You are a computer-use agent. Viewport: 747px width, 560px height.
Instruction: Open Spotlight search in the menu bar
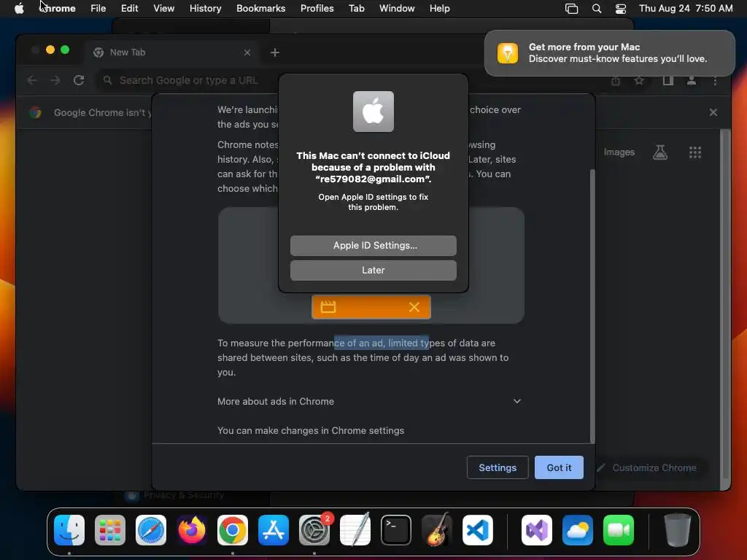597,9
